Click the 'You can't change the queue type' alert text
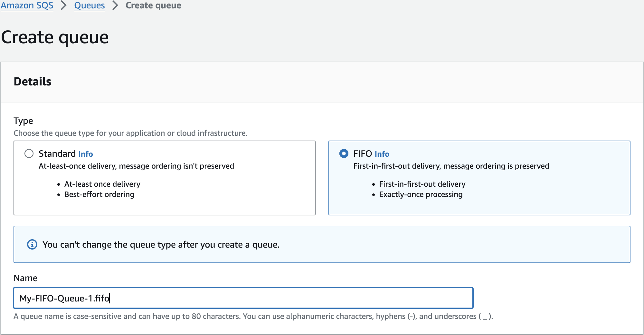The width and height of the screenshot is (644, 335). pyautogui.click(x=161, y=245)
